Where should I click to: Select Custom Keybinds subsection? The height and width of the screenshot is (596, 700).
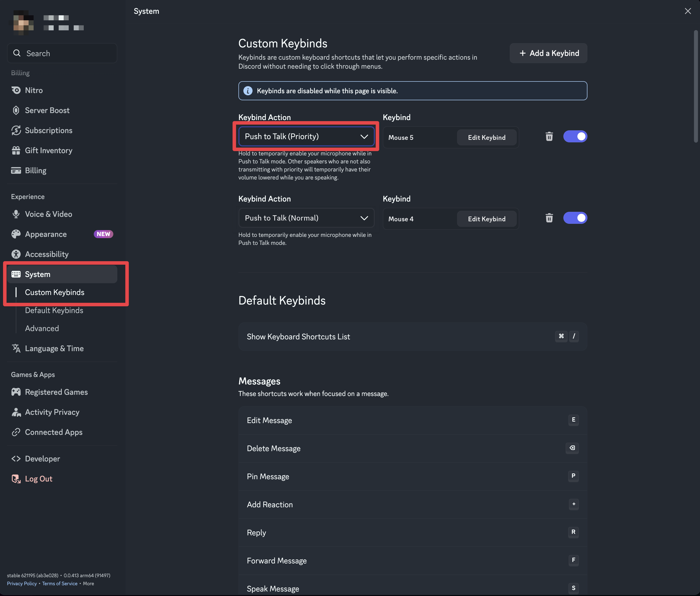pyautogui.click(x=55, y=292)
